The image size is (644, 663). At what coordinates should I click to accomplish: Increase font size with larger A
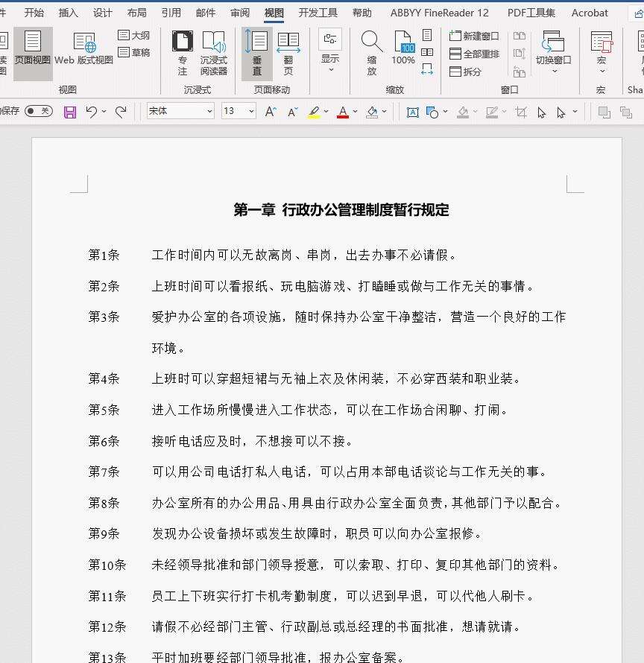(x=271, y=112)
